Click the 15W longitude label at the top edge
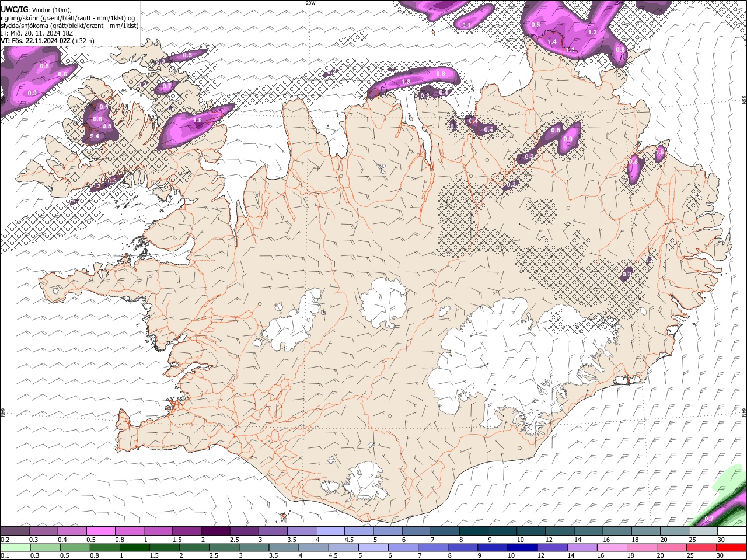The height and width of the screenshot is (560, 747). (618, 3)
